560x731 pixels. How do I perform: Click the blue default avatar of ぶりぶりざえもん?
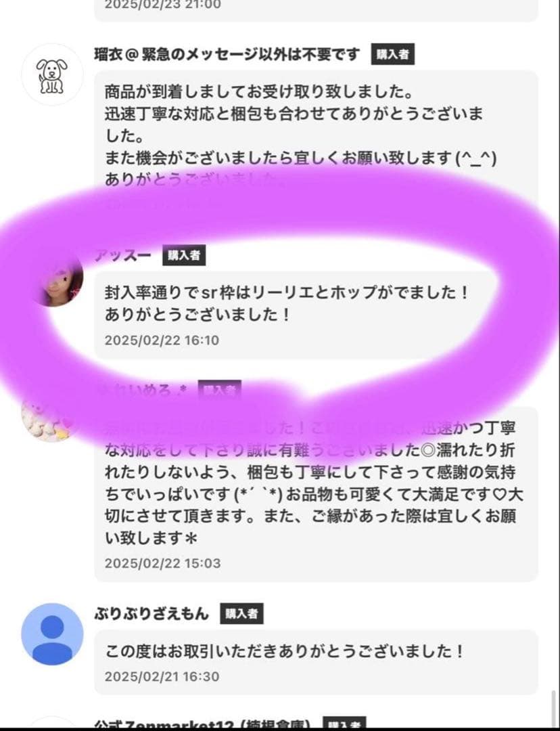52,634
